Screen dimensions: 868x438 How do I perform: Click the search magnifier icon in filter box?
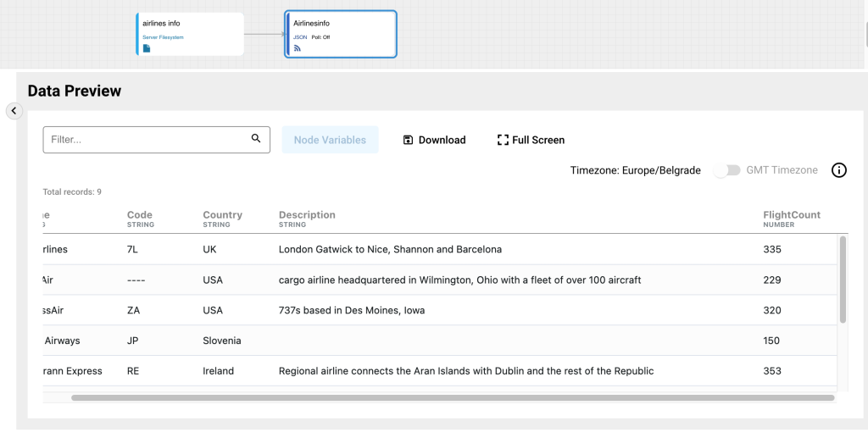point(256,139)
